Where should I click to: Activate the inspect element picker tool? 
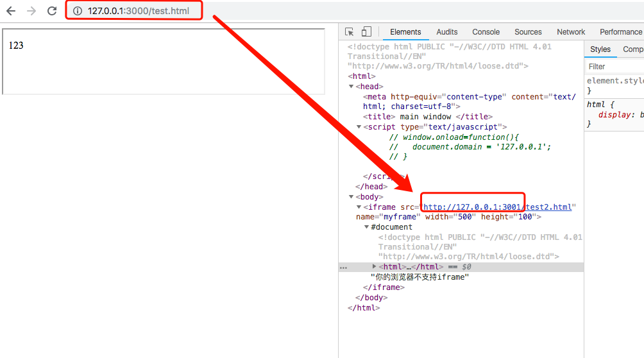pos(350,32)
